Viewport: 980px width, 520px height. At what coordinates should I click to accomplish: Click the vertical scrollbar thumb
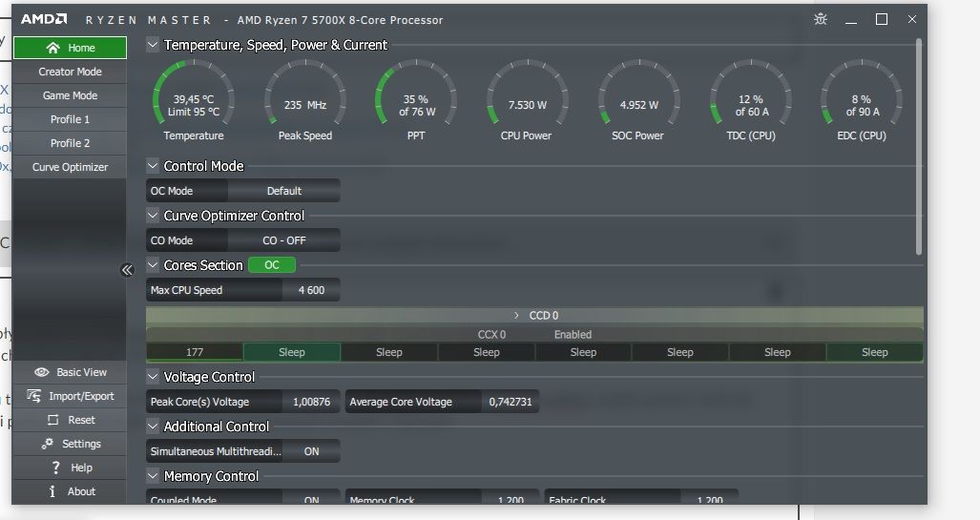(919, 147)
